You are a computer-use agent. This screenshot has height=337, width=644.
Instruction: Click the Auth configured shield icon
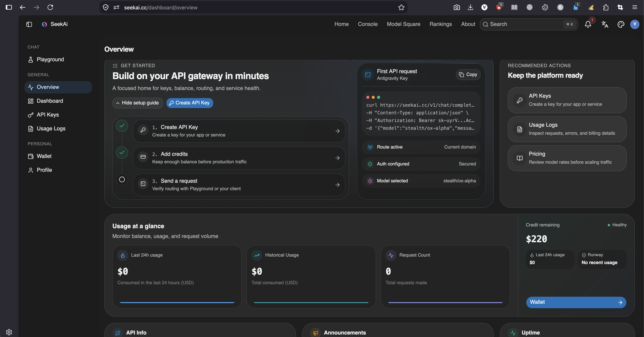370,164
